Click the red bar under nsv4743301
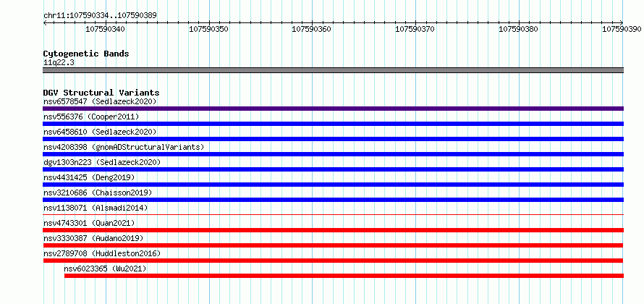This screenshot has width=644, height=304. [x=333, y=230]
